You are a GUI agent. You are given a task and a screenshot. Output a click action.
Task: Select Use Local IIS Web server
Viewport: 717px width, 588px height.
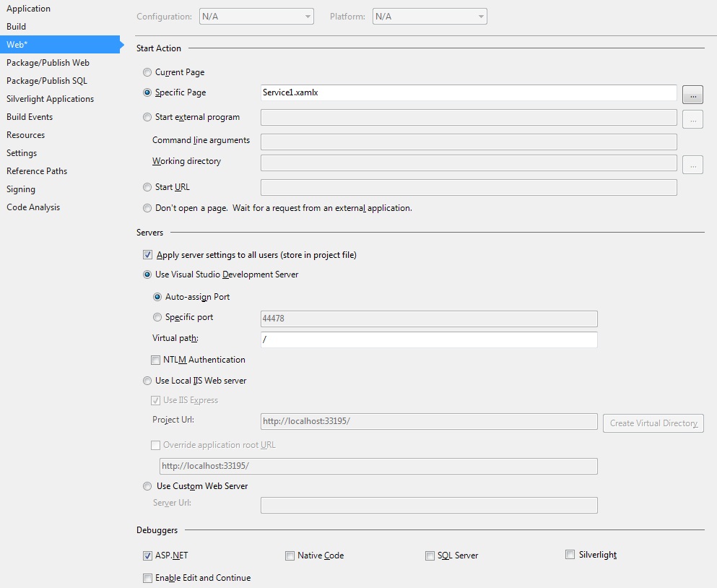[147, 381]
